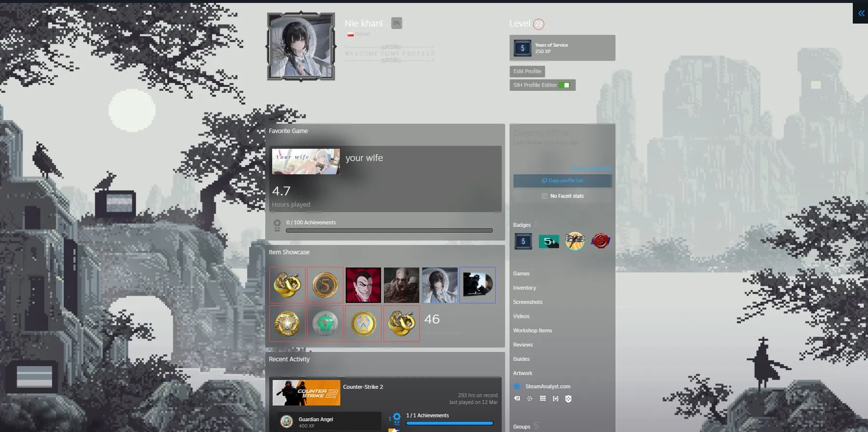Select the 5 year veteran coin item

click(x=325, y=285)
